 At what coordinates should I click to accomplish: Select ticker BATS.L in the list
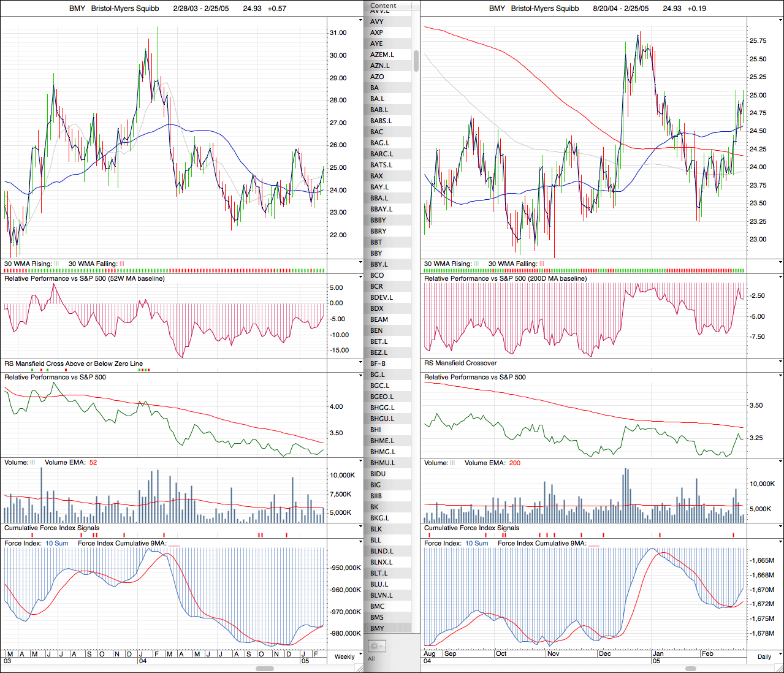pyautogui.click(x=388, y=165)
